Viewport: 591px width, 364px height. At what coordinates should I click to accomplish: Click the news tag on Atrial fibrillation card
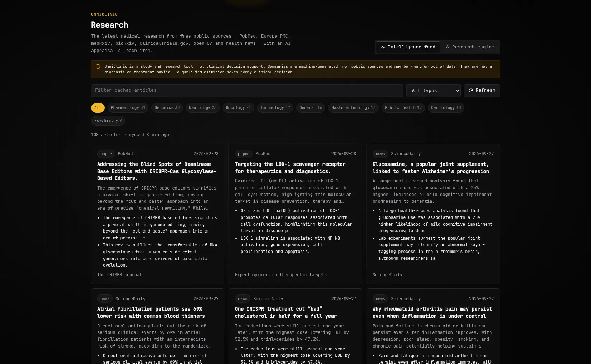(105, 299)
